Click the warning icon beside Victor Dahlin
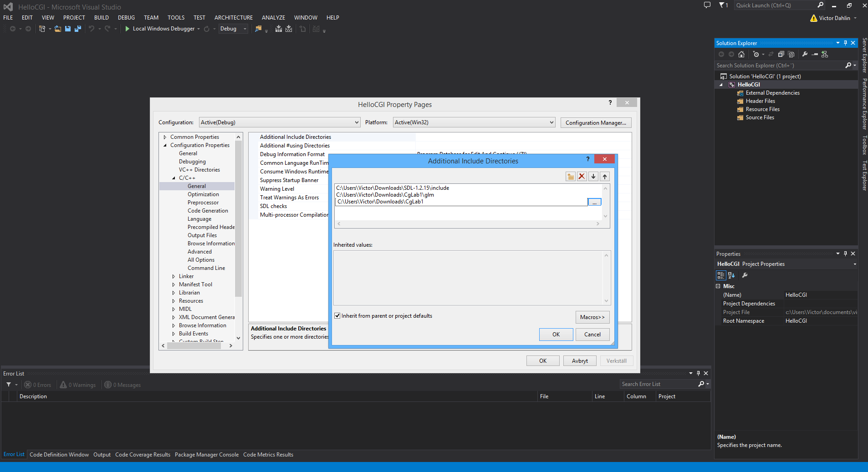 814,18
